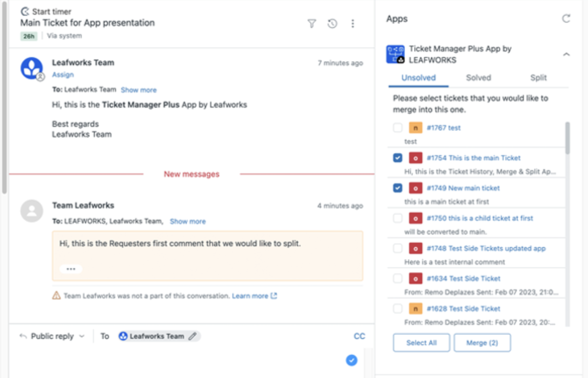Click the highlighted Requesters first comment text
588x378 pixels.
[x=180, y=243]
